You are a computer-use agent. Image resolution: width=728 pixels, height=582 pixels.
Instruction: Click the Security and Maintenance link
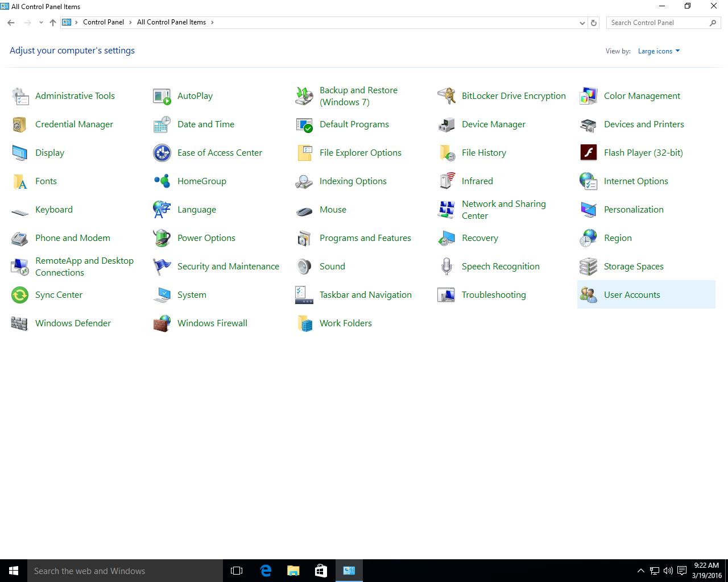pos(228,267)
